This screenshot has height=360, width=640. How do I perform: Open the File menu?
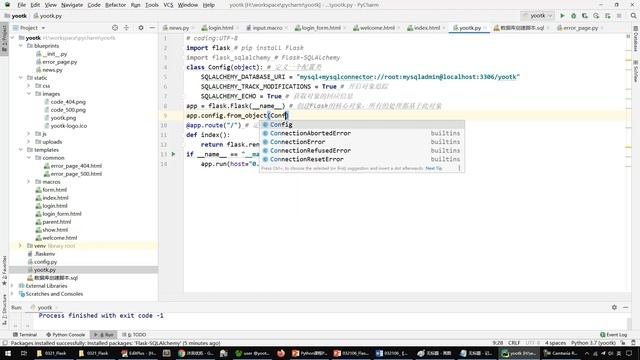point(22,5)
